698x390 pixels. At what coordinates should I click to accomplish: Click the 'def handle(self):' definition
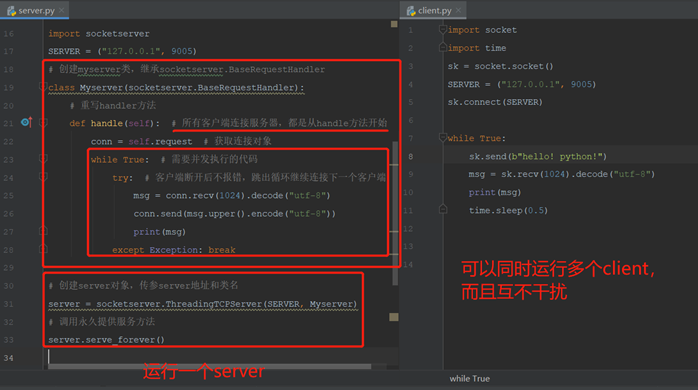tap(114, 123)
